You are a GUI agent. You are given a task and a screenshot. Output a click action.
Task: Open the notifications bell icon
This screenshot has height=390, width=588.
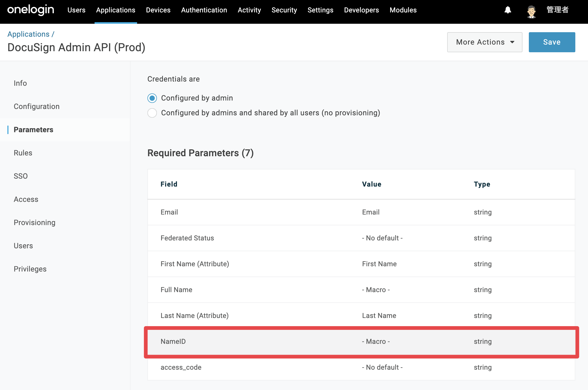(x=508, y=10)
